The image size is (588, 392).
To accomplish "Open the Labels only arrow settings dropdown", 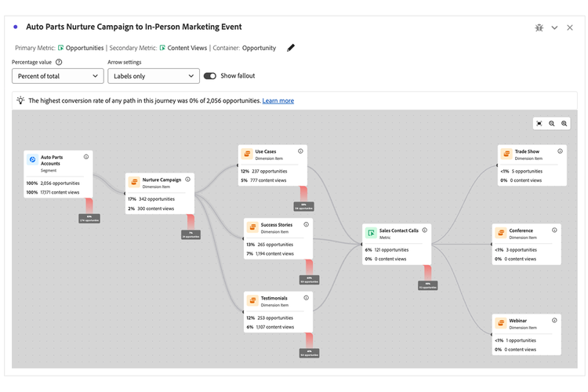I will pos(154,76).
